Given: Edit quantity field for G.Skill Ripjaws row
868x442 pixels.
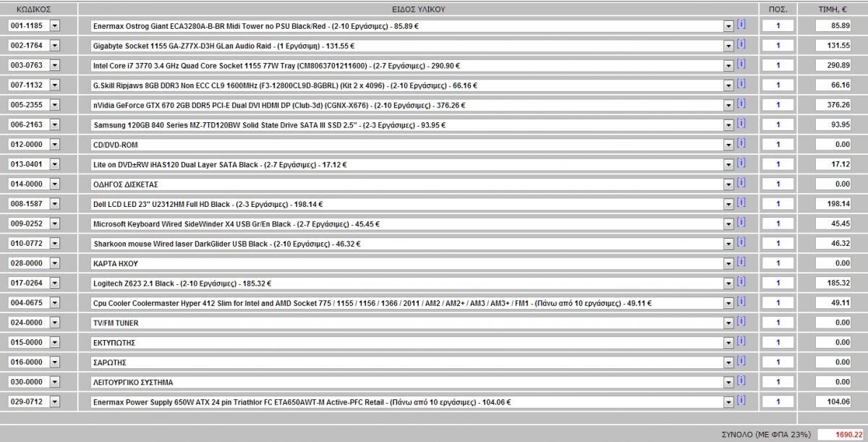Looking at the screenshot, I should tap(778, 85).
